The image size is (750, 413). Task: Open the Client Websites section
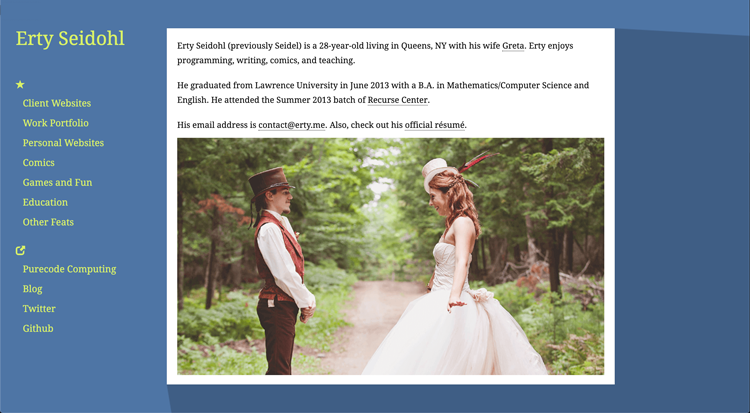[56, 103]
